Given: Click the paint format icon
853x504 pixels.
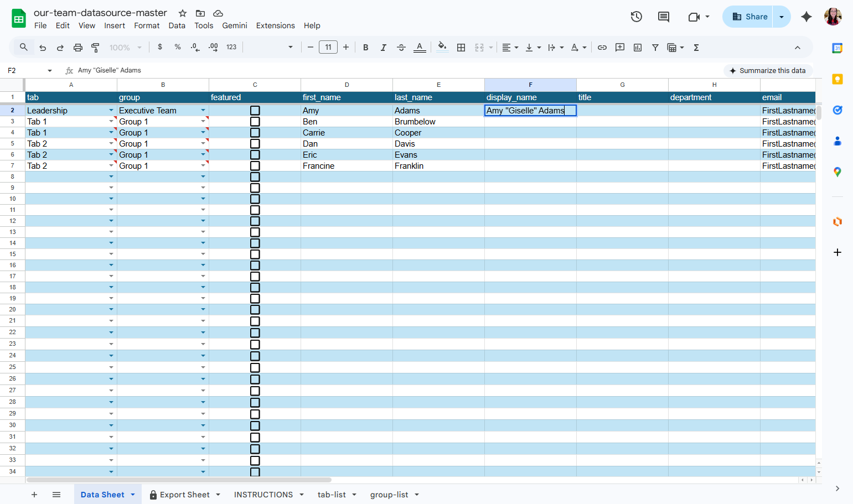Looking at the screenshot, I should point(95,48).
